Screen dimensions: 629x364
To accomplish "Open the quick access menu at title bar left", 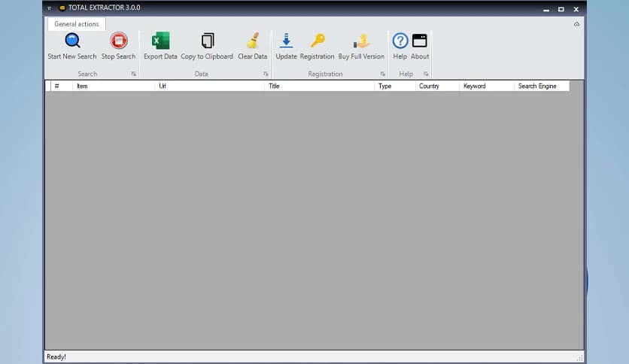I will tap(50, 8).
